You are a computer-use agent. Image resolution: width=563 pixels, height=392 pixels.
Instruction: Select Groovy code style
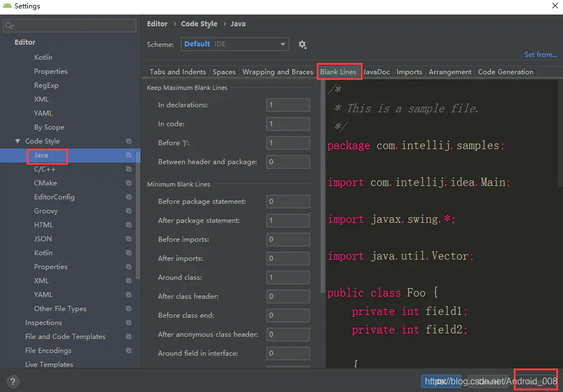pos(46,211)
